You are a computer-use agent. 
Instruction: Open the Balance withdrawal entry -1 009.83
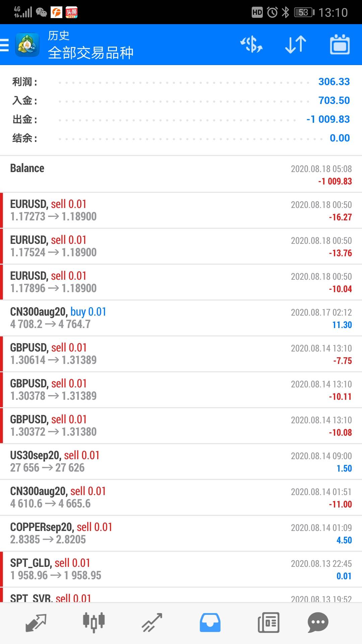181,174
